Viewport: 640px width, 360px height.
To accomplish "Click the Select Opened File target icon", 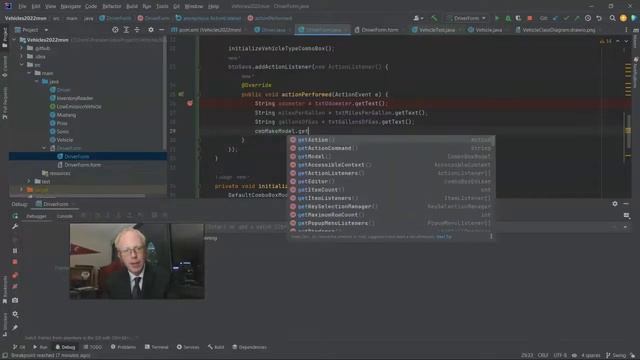I will tap(115, 30).
